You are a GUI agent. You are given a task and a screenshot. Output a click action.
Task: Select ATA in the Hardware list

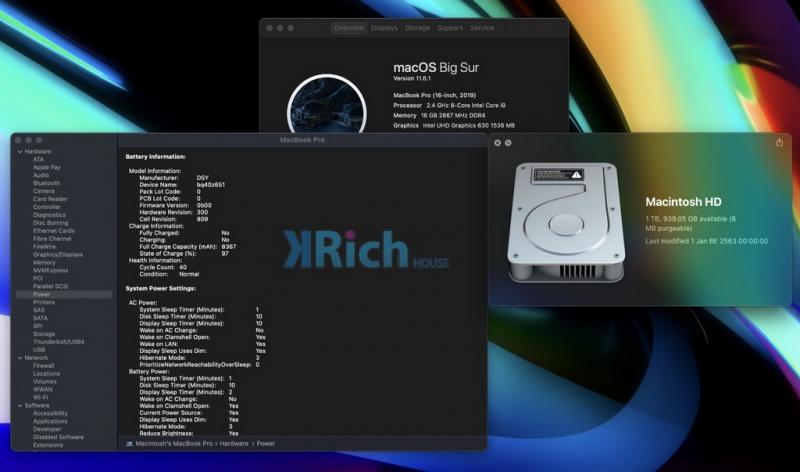38,159
